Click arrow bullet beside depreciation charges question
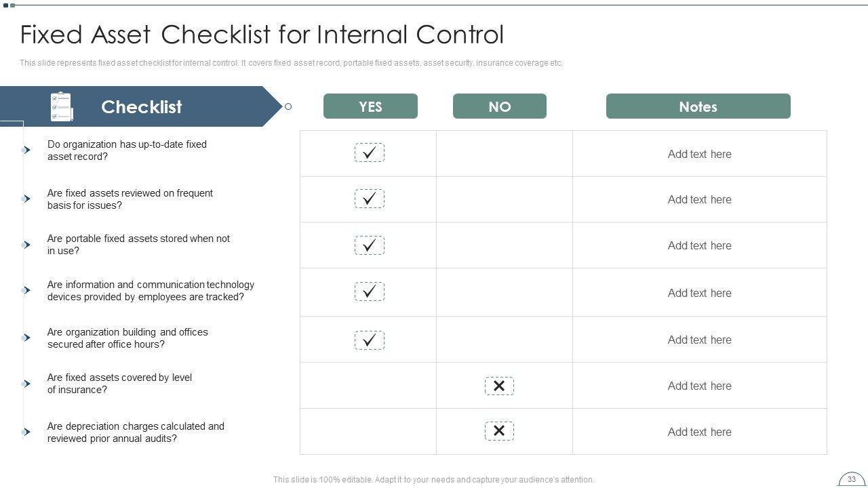 coord(26,432)
